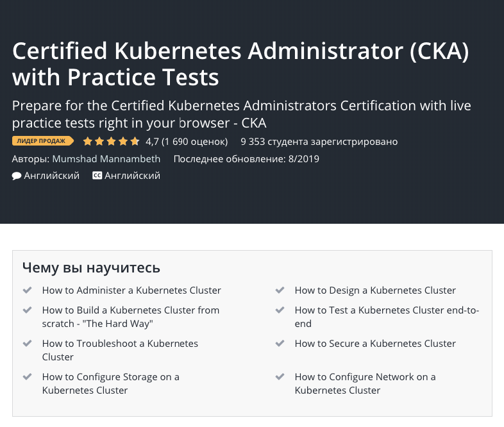Click the speech bubble language icon
The image size is (504, 427).
click(17, 176)
